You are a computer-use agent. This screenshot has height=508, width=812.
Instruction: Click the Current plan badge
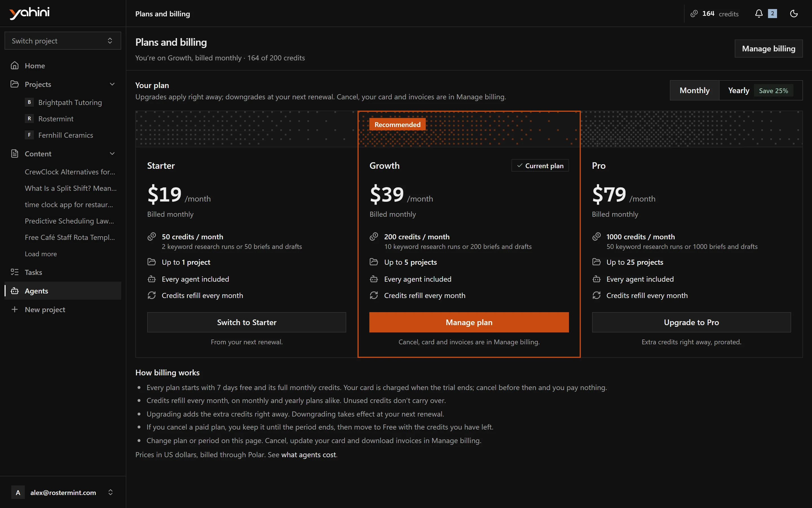pos(540,166)
